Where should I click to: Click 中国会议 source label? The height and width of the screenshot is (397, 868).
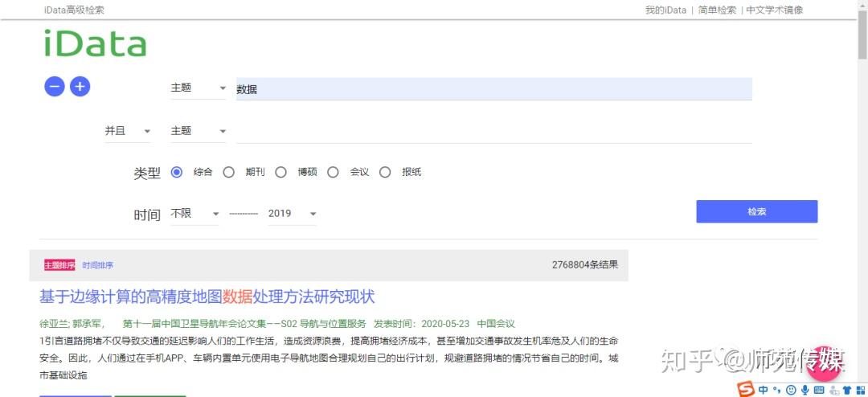tap(496, 324)
